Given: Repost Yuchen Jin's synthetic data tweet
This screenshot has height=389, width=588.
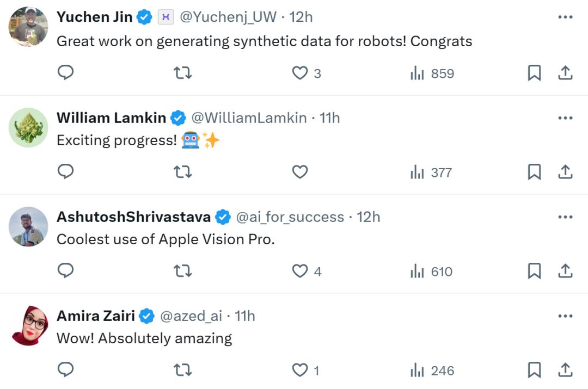Looking at the screenshot, I should [182, 73].
